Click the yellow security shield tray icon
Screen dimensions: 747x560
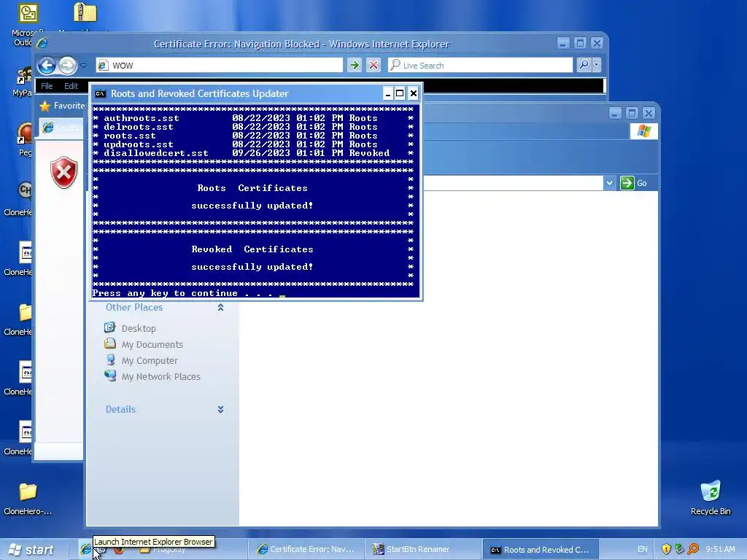tap(666, 550)
